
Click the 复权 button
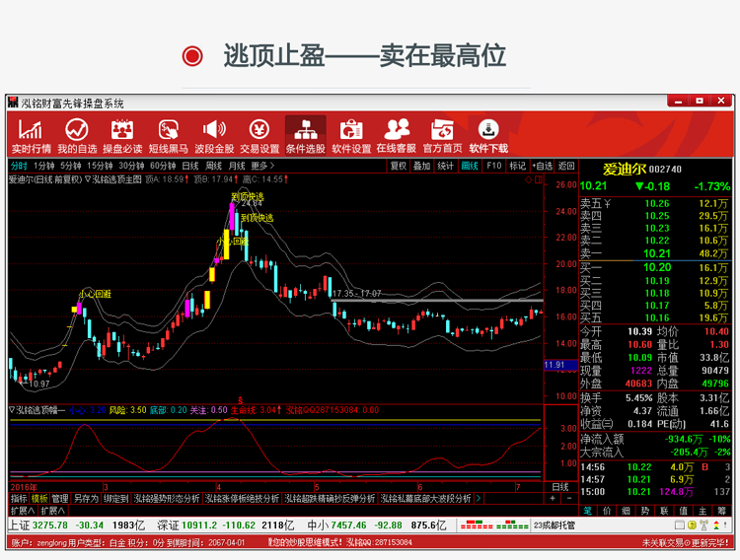[x=399, y=166]
